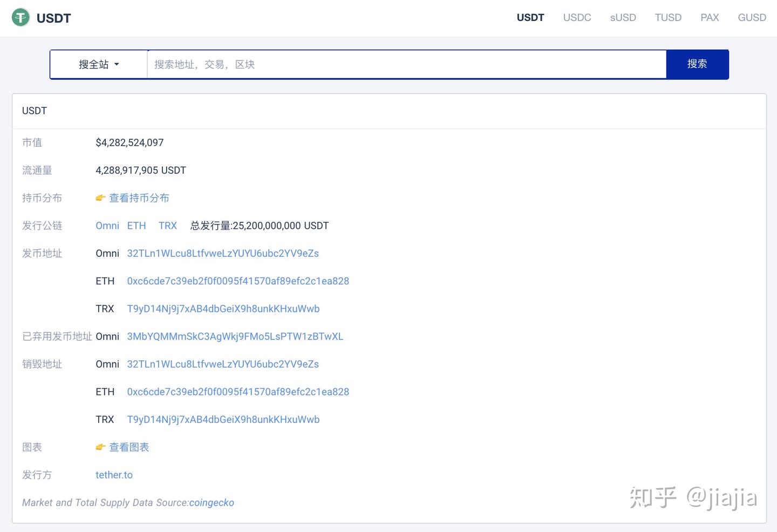Click the 发行公链 label
This screenshot has width=777, height=532.
(42, 226)
